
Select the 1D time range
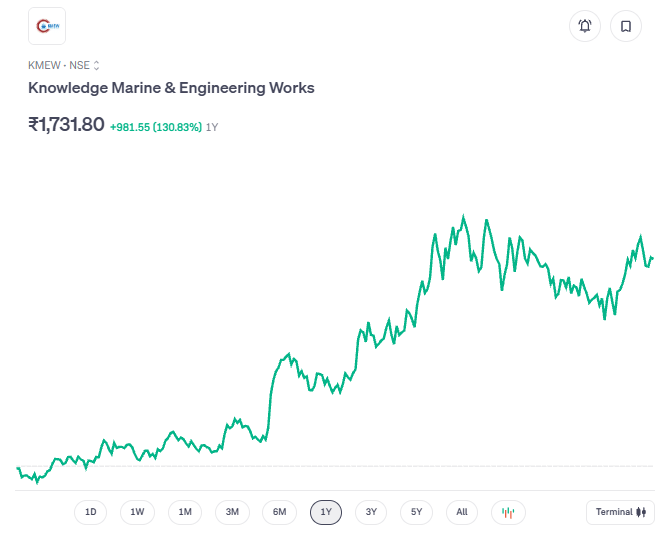[90, 512]
